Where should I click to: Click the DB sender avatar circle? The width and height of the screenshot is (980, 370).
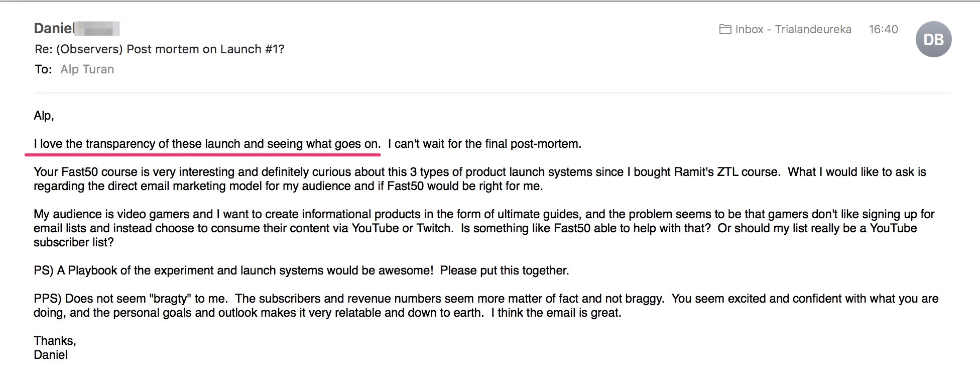coord(933,39)
